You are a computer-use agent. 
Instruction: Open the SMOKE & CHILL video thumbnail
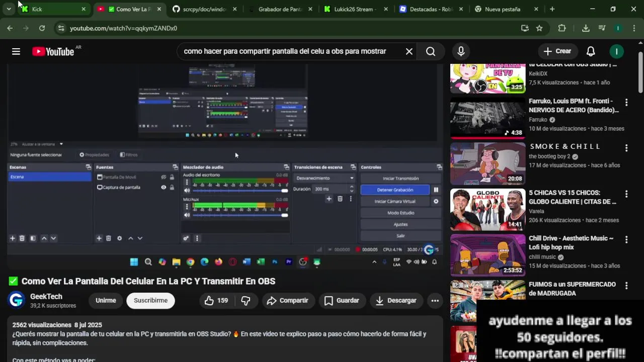(488, 163)
